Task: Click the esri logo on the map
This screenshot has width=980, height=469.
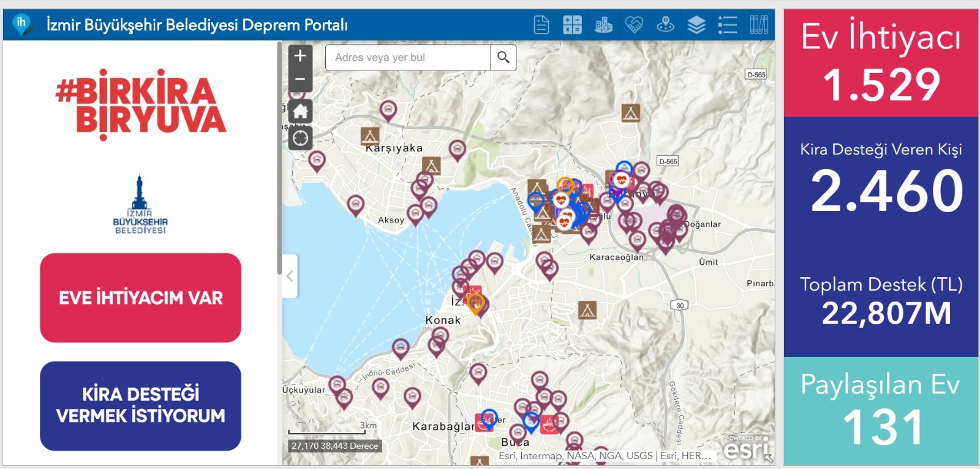Action: click(747, 449)
